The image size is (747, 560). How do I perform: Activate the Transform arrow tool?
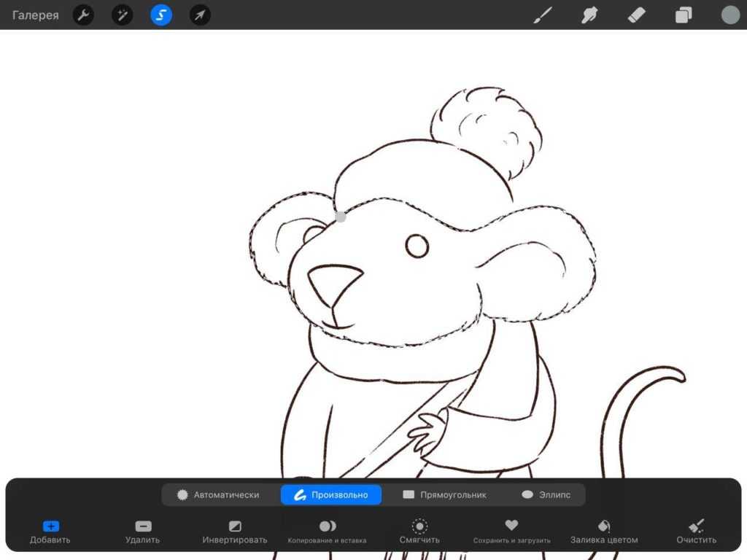point(200,15)
